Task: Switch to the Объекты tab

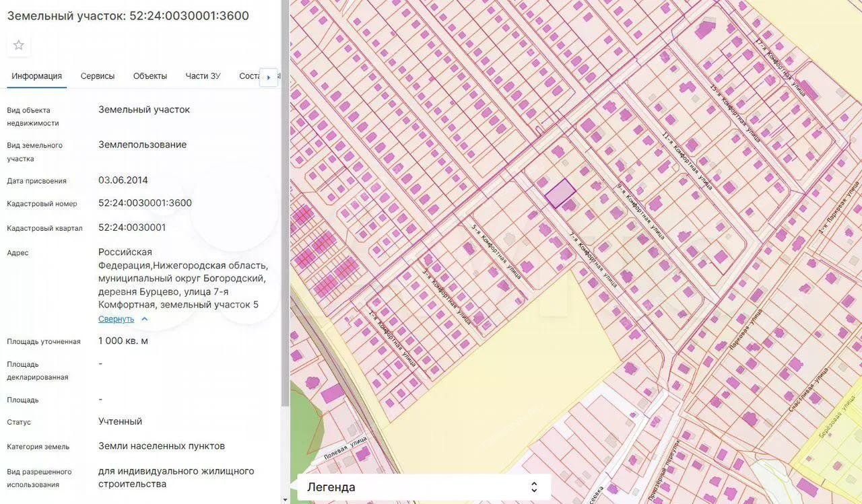Action: 150,76
